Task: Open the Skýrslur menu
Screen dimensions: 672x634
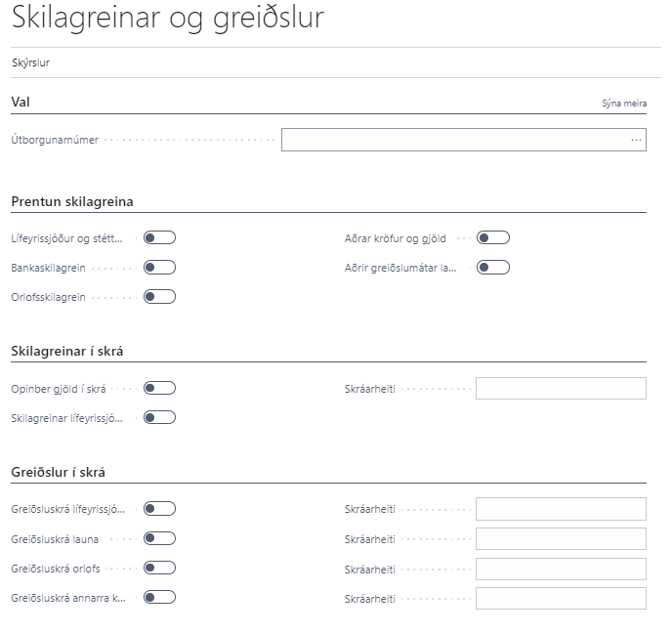Action: 30,63
